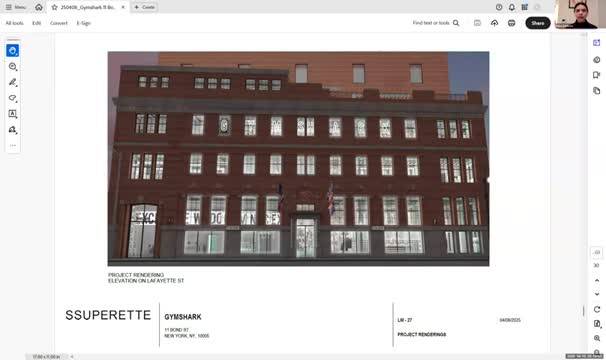606x360 pixels.
Task: Open the page thumbnails panel icon
Action: tap(596, 90)
